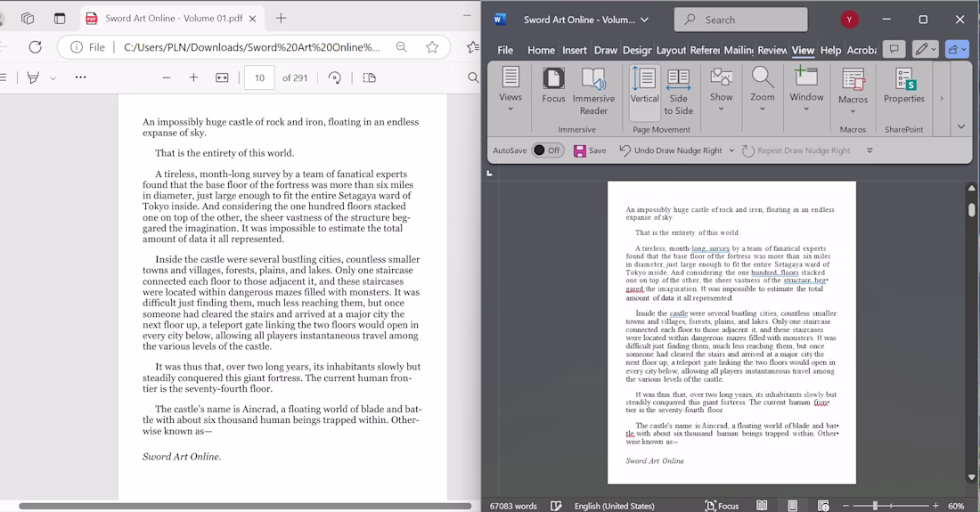Fit PDF page to width
Viewport: 980px width, 512px height.
(x=222, y=77)
